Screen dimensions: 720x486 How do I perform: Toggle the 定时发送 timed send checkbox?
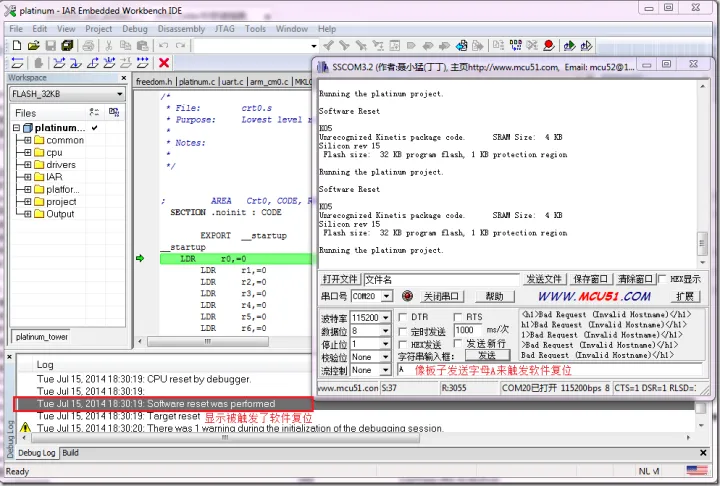pos(403,331)
